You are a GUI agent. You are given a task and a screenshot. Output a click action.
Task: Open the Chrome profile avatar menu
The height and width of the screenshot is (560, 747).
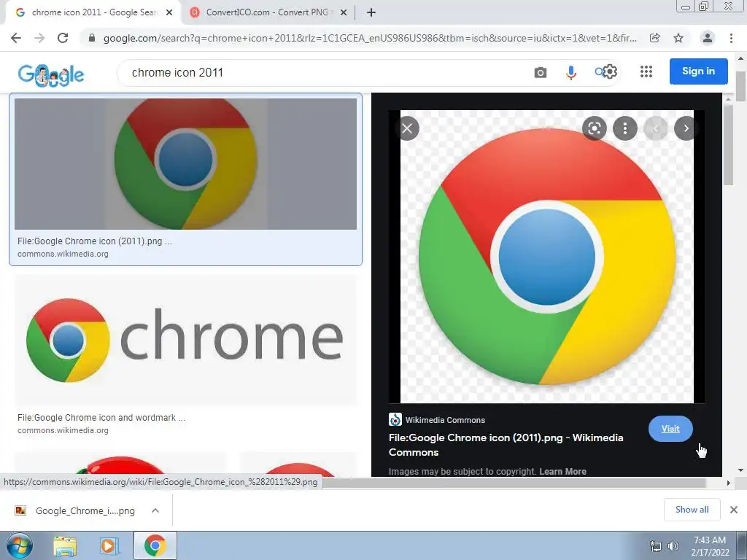[x=708, y=38]
